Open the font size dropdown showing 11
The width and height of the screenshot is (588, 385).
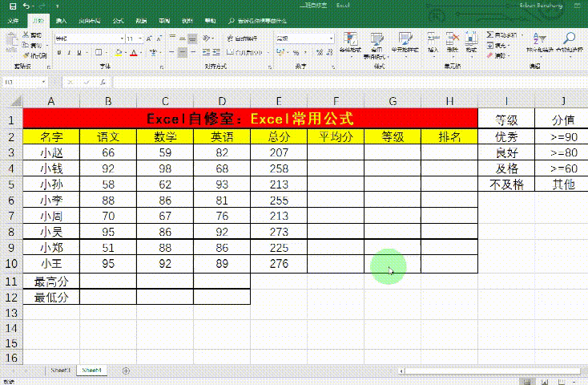coord(135,38)
